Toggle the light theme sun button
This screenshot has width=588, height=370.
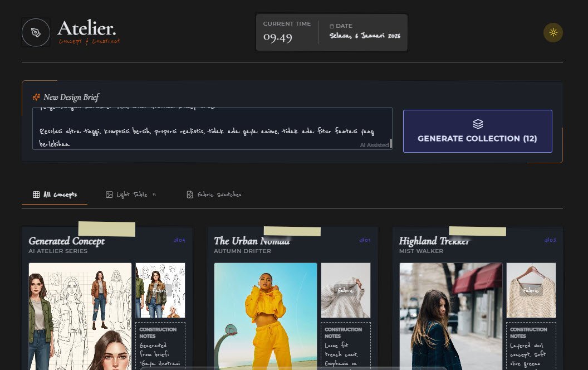553,33
